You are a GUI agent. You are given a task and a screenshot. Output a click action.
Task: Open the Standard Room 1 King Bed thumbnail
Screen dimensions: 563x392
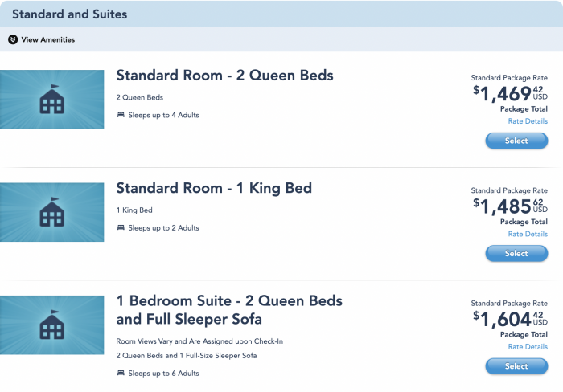click(52, 212)
